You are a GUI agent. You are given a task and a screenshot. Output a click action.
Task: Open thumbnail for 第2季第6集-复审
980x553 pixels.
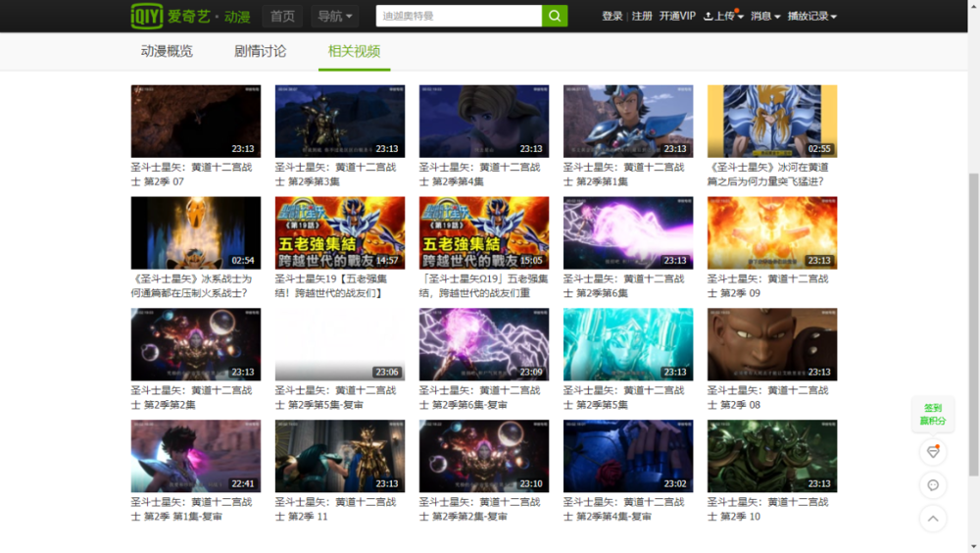484,344
